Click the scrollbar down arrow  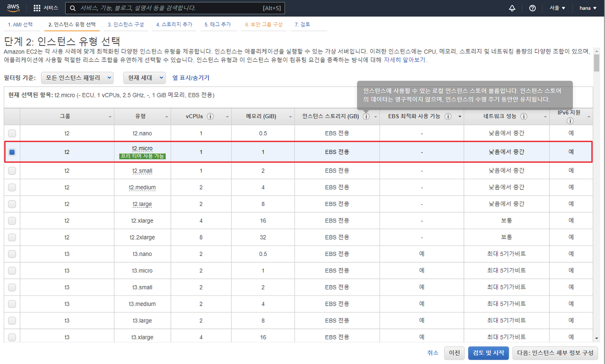597,338
